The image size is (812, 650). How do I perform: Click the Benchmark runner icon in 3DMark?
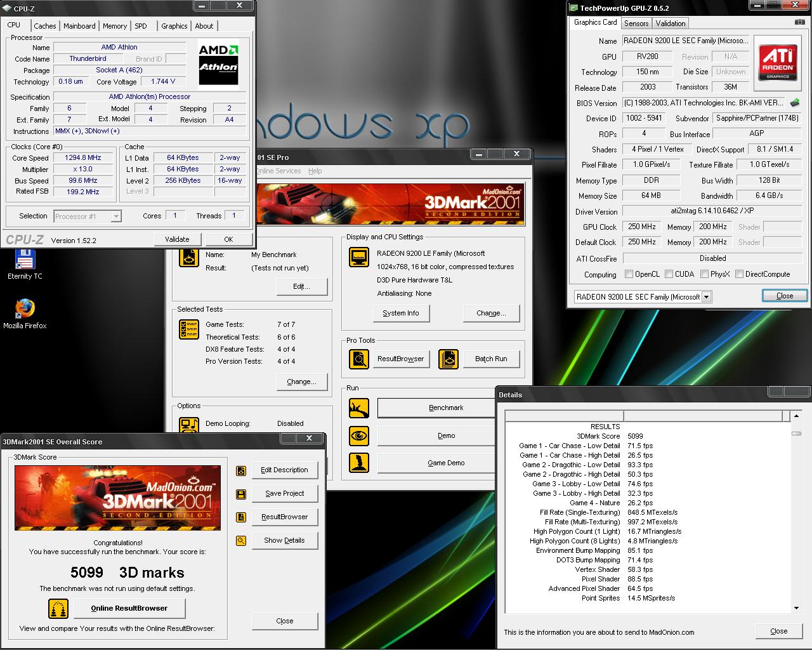click(359, 408)
